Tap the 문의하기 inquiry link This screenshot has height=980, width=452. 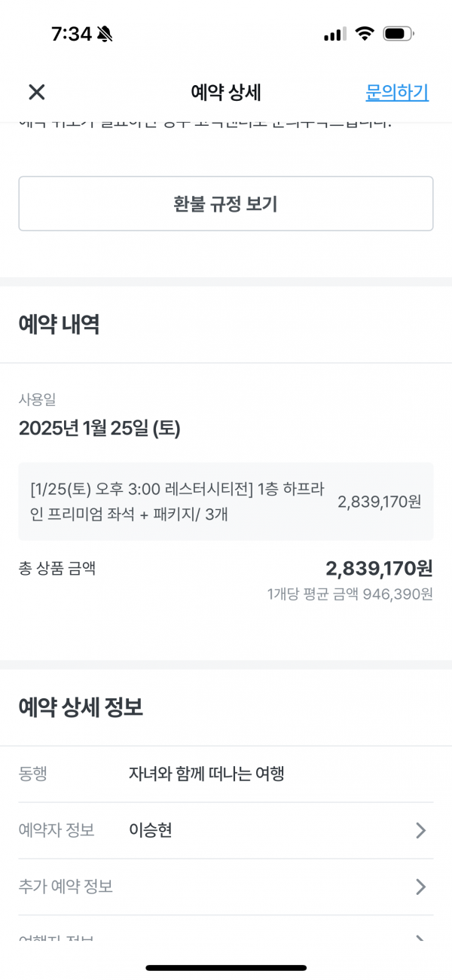[x=396, y=92]
